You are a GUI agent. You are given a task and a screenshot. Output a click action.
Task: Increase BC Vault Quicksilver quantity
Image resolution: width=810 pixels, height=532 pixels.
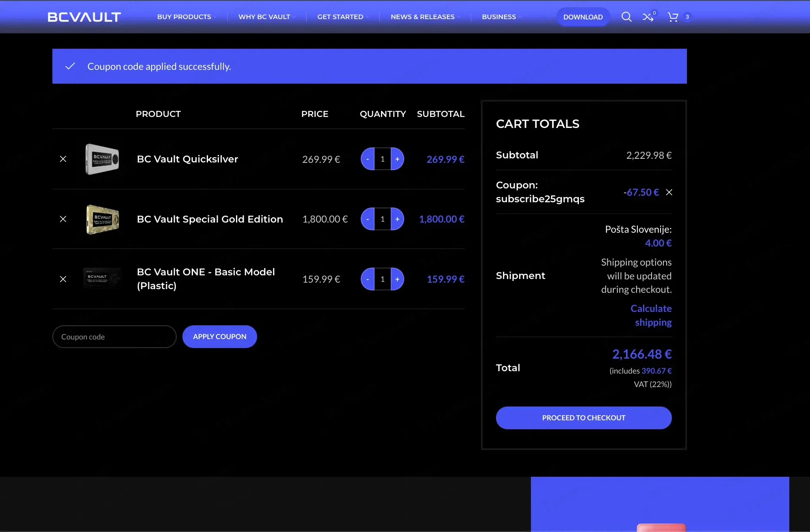coord(397,159)
